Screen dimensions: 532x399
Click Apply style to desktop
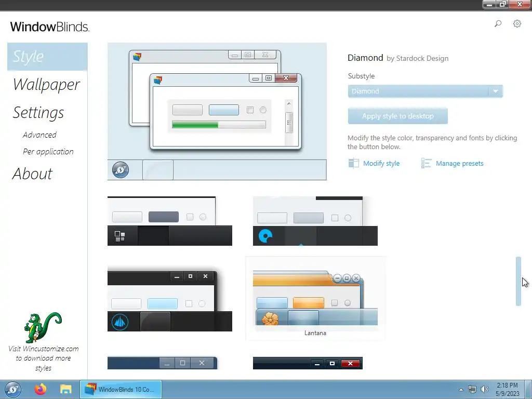pos(397,116)
